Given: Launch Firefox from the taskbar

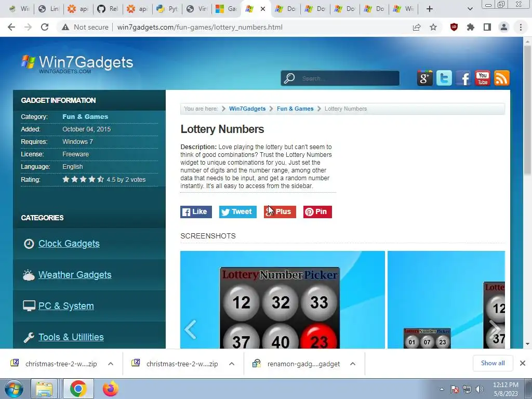Looking at the screenshot, I should click(x=111, y=389).
